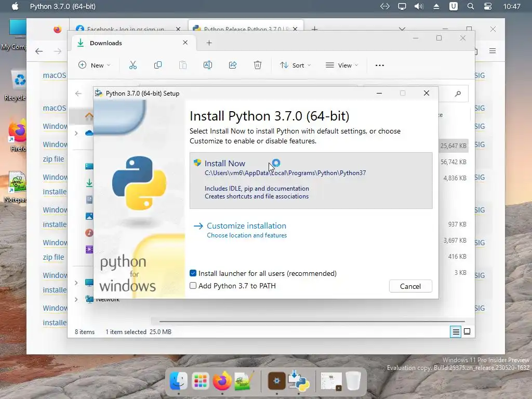Click the 56,742 KB file size cell
Screen dimensions: 532x399
[x=453, y=162]
